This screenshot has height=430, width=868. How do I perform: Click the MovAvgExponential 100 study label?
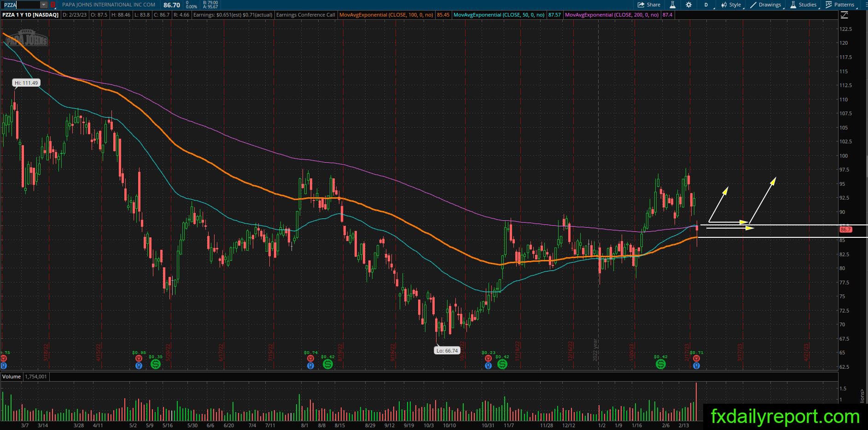[x=386, y=15]
